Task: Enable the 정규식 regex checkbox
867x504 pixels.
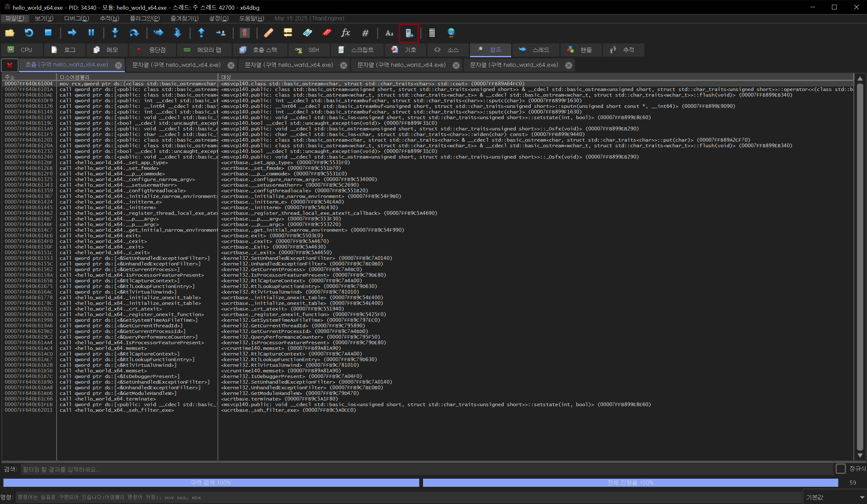Action: [841, 469]
